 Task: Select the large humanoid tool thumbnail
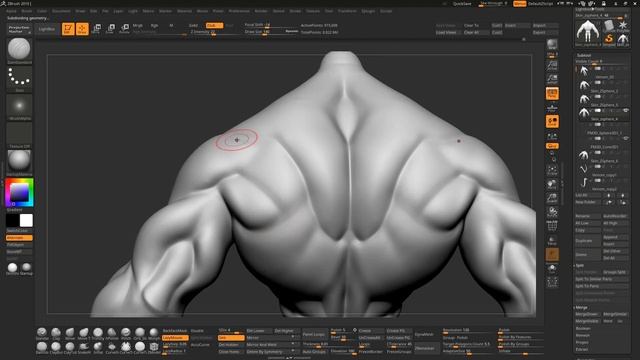[587, 33]
